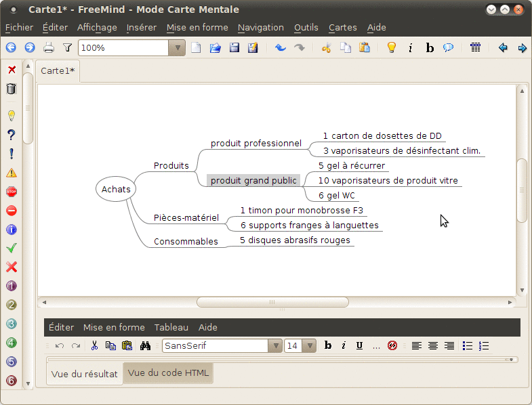532x405 pixels.
Task: Select the Achats root node
Action: coord(116,189)
